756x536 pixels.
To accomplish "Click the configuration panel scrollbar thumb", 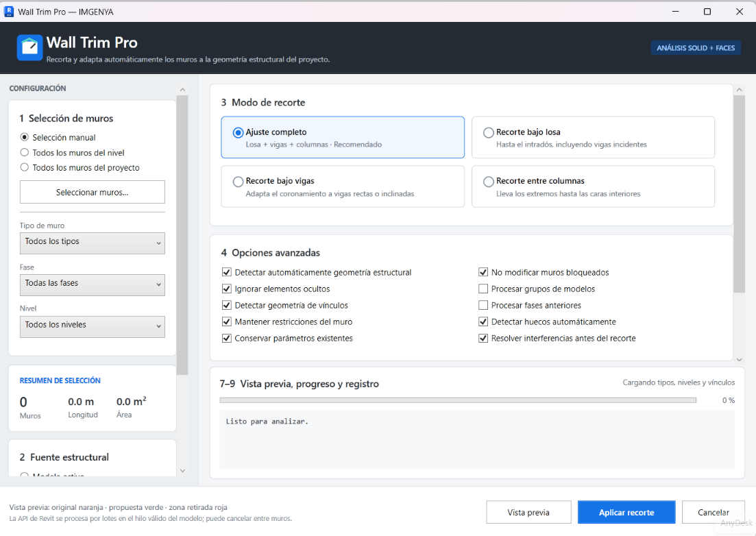I will 182,234.
